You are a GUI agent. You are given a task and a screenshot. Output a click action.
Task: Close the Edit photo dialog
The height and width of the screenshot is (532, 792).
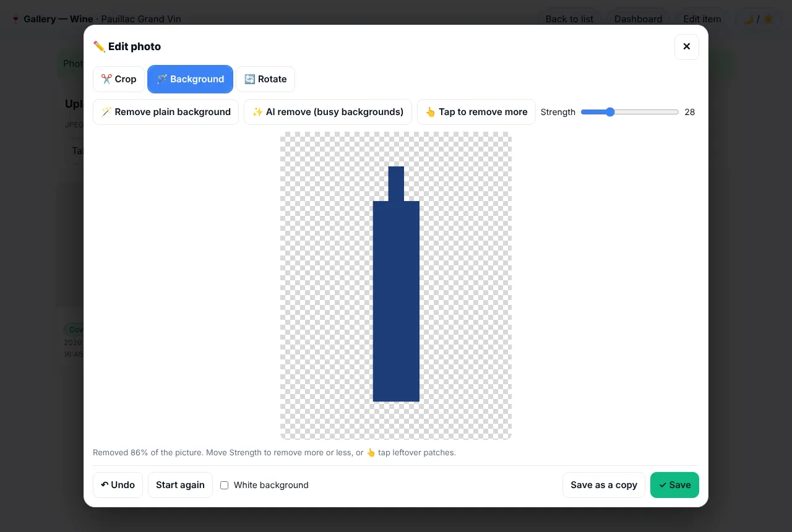[687, 46]
